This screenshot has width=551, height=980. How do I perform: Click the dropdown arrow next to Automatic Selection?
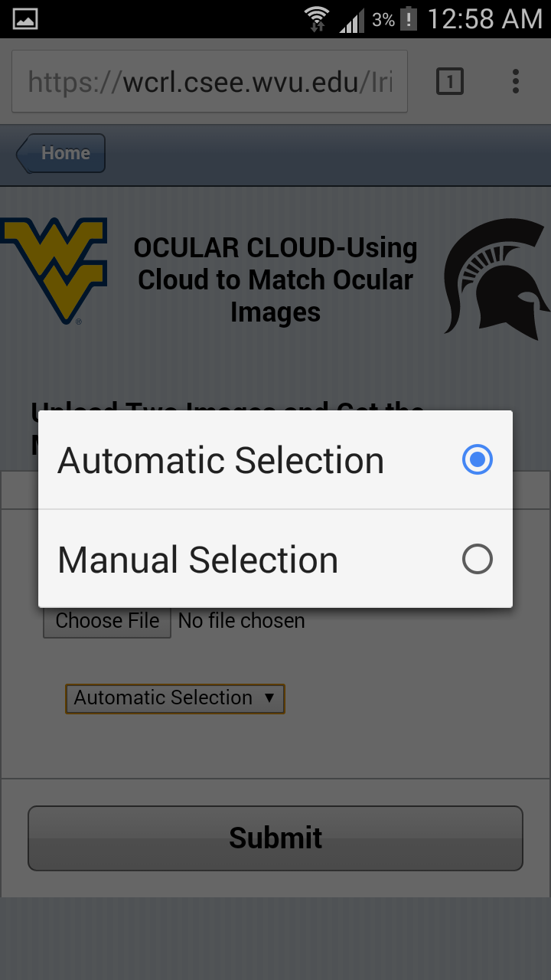pyautogui.click(x=269, y=698)
